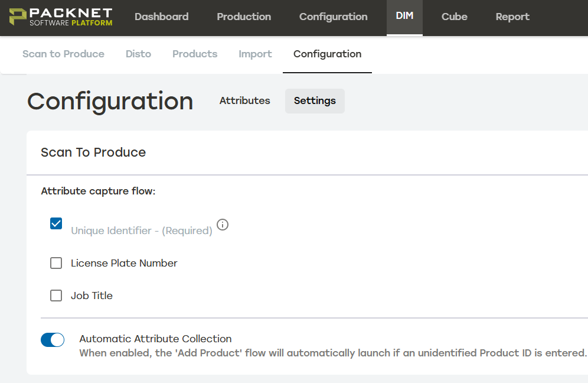Show the Attributes configuration view
Screen dimensions: 588x383
(244, 100)
